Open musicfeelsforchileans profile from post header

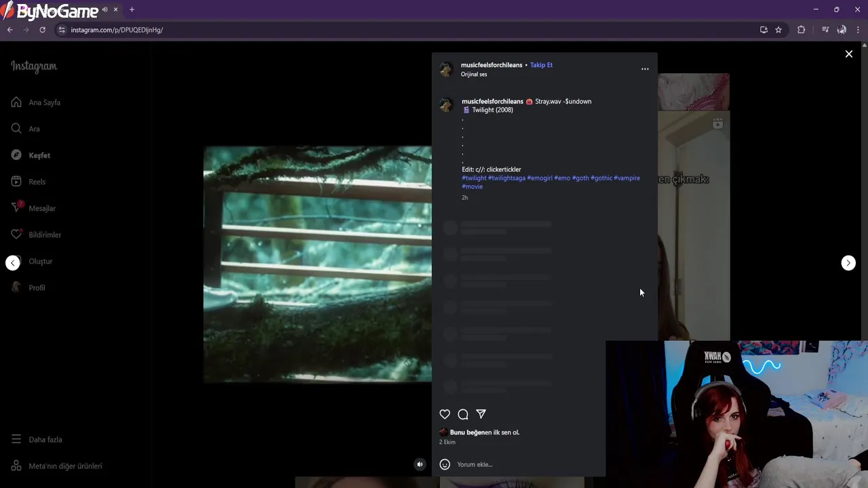pos(492,65)
